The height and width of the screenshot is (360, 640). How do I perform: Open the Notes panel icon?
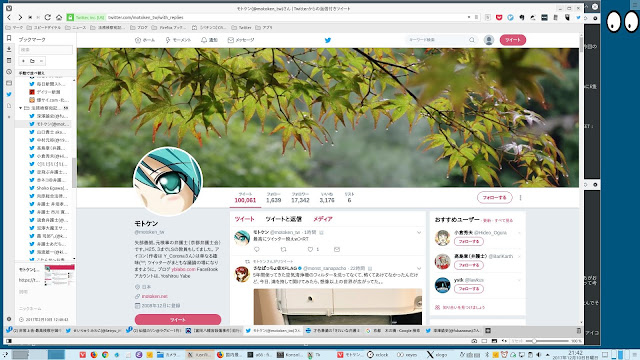(9, 60)
